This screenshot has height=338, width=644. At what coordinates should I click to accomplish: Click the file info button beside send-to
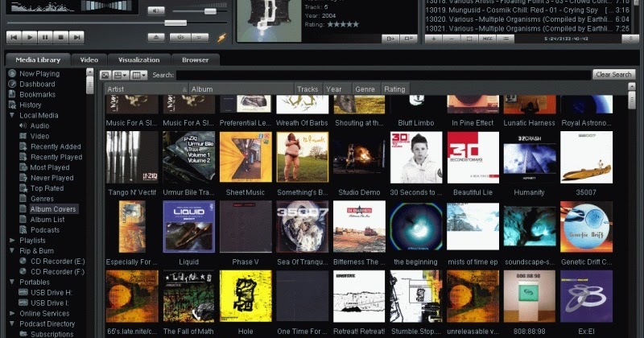click(x=409, y=39)
